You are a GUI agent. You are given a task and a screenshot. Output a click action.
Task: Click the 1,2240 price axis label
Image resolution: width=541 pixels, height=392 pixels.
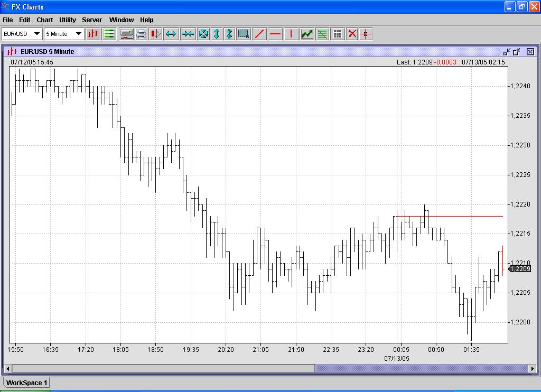[x=520, y=86]
